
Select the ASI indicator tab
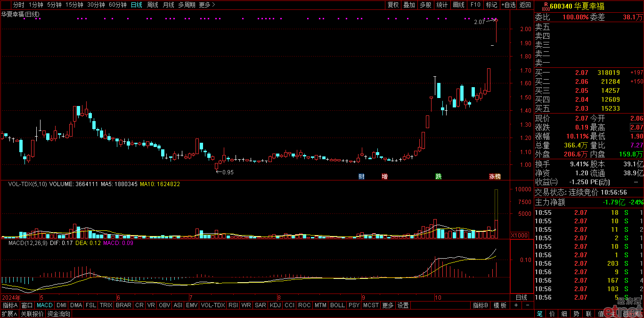tap(178, 305)
